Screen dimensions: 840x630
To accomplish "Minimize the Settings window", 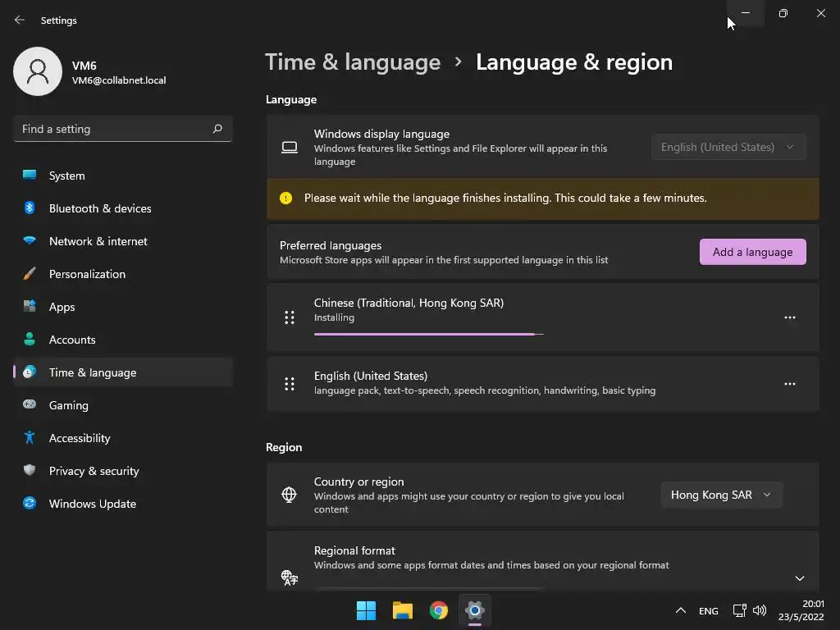I will pyautogui.click(x=746, y=13).
